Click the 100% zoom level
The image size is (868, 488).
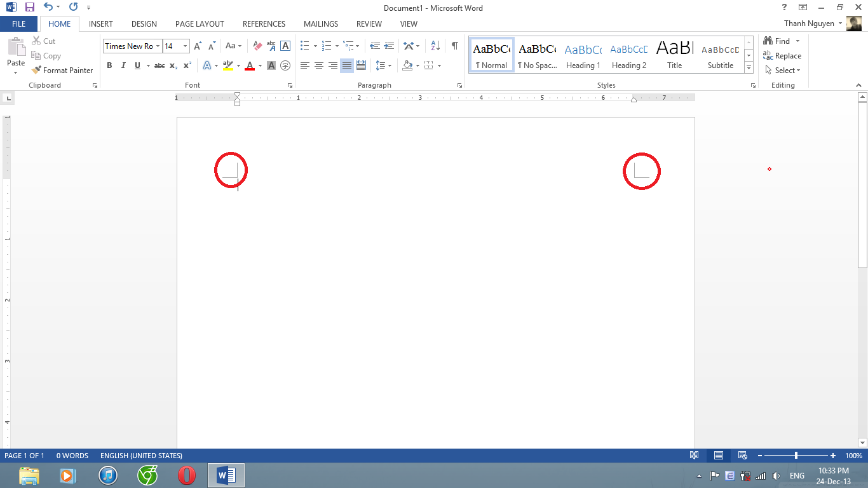coord(853,456)
